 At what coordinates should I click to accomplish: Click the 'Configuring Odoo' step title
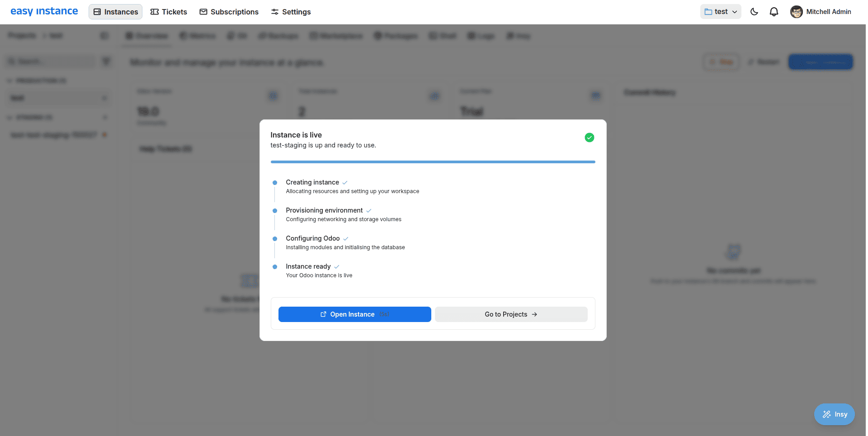coord(313,238)
